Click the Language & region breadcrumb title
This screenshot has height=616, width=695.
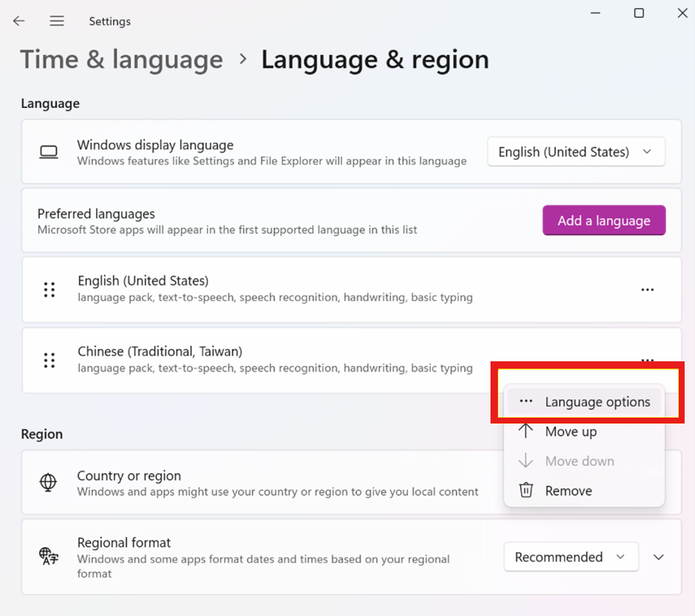[375, 59]
